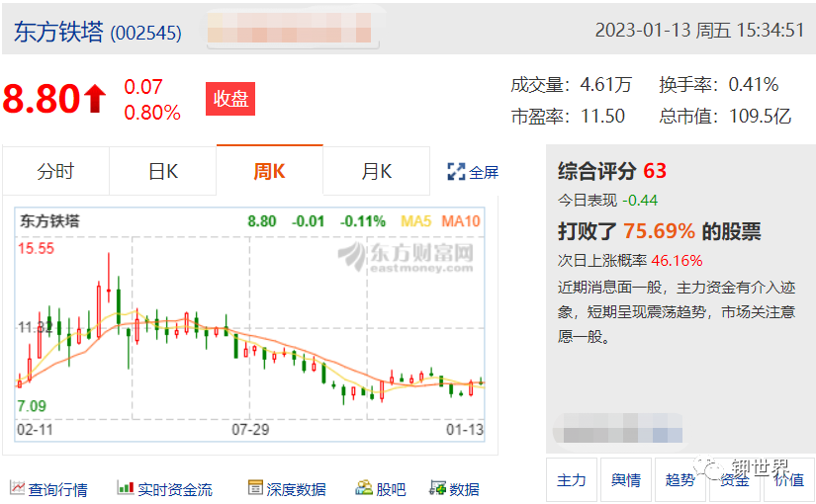
Task: Click the 02-11 date axis label
Action: click(x=35, y=430)
